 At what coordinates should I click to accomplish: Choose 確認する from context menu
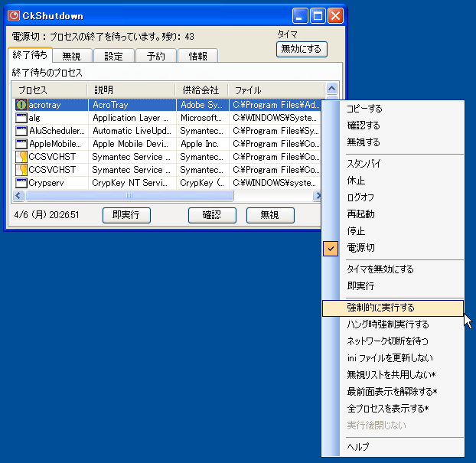pos(393,126)
